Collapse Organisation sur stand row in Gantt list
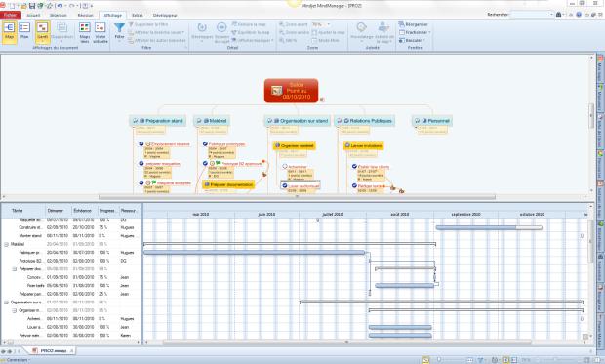This screenshot has width=605, height=364. pyautogui.click(x=6, y=303)
